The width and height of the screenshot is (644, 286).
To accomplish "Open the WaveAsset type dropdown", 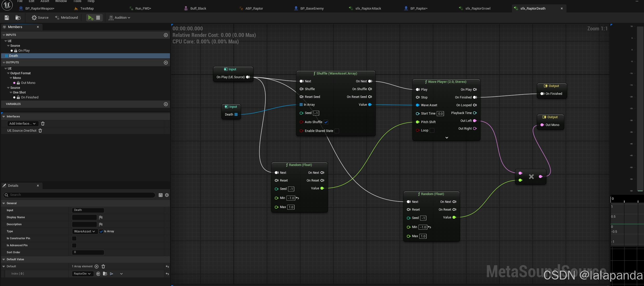I will click(85, 231).
